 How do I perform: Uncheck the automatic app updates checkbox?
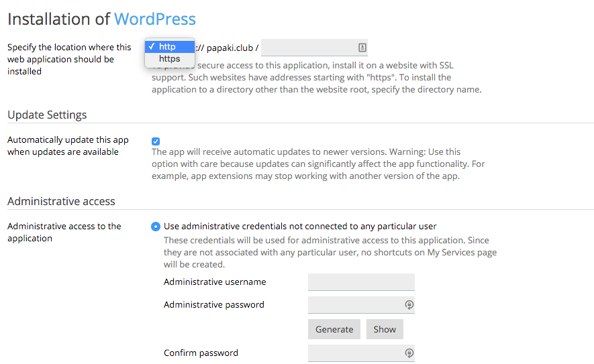pos(156,141)
